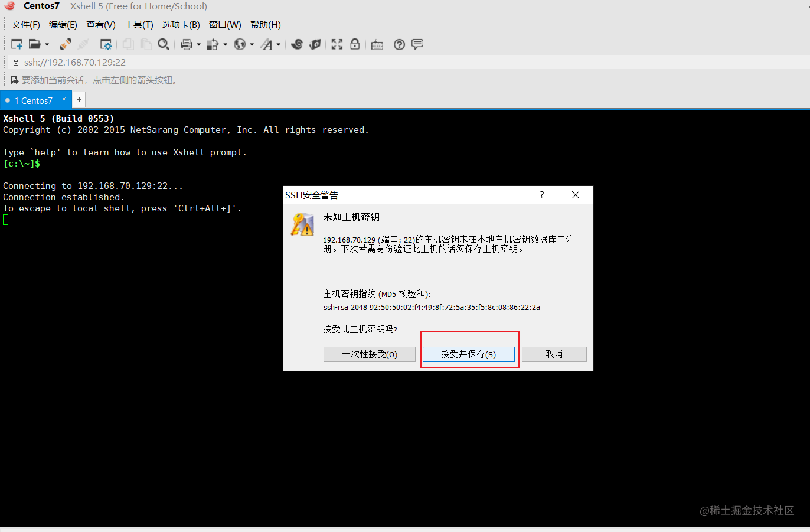The image size is (810, 532).
Task: Click the virtual keyboard icon
Action: pyautogui.click(x=377, y=45)
